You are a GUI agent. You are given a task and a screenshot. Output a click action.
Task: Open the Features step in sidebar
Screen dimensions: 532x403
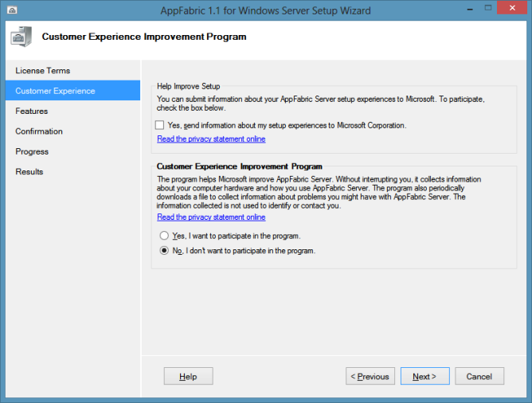[32, 112]
